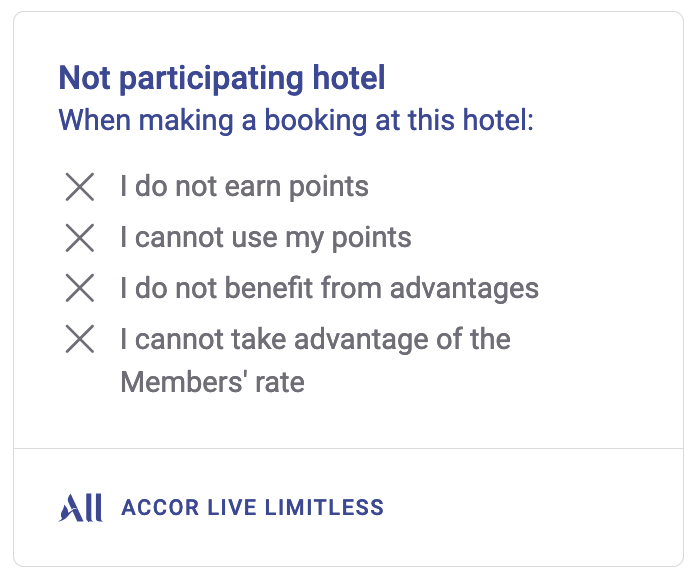Screen dimensions: 692x584
Task: Click the word 'hotel' in the bold title
Action: tap(349, 78)
